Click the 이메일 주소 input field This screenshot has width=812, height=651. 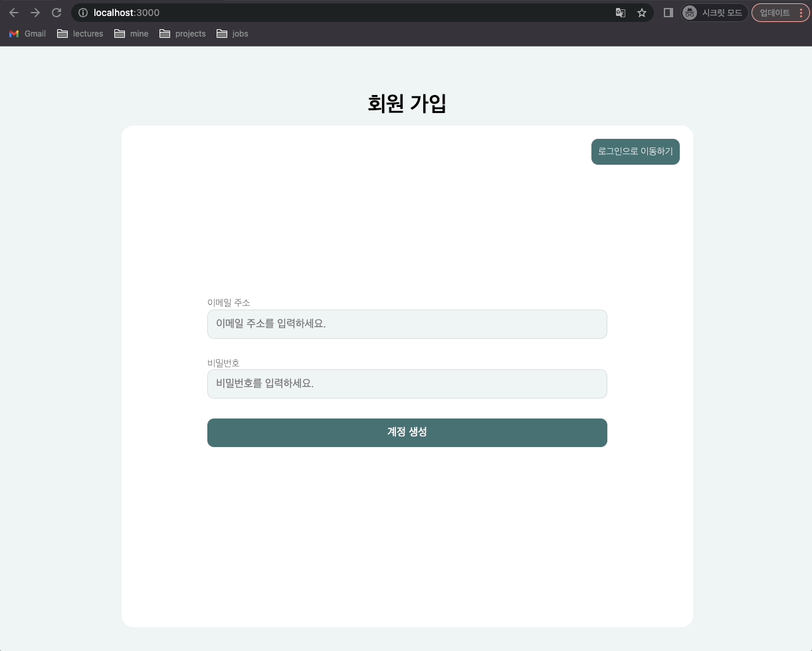click(x=407, y=324)
